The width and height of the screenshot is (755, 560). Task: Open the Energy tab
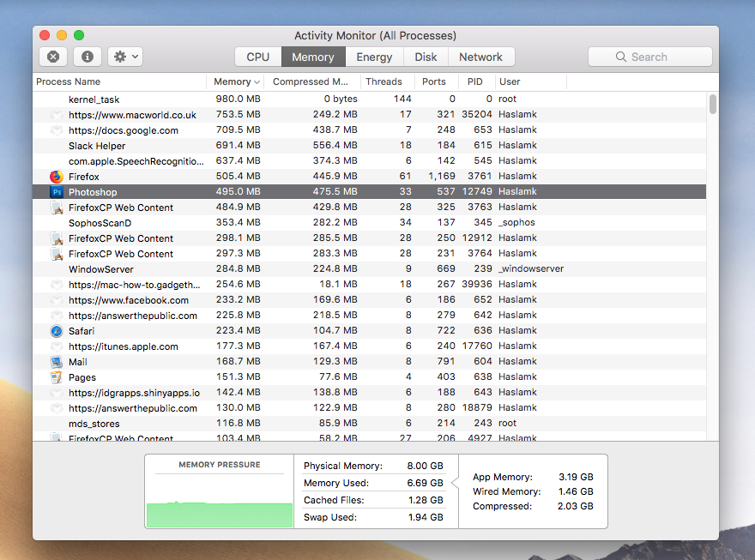(x=374, y=57)
